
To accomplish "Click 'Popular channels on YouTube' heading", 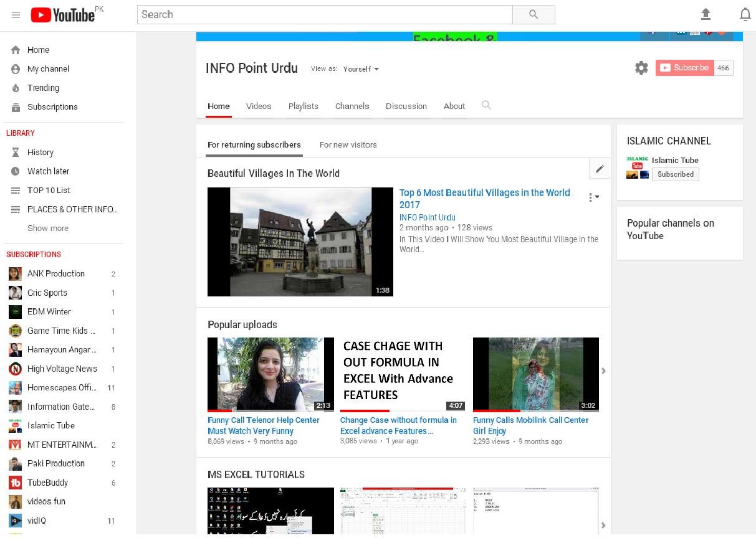I will point(671,229).
